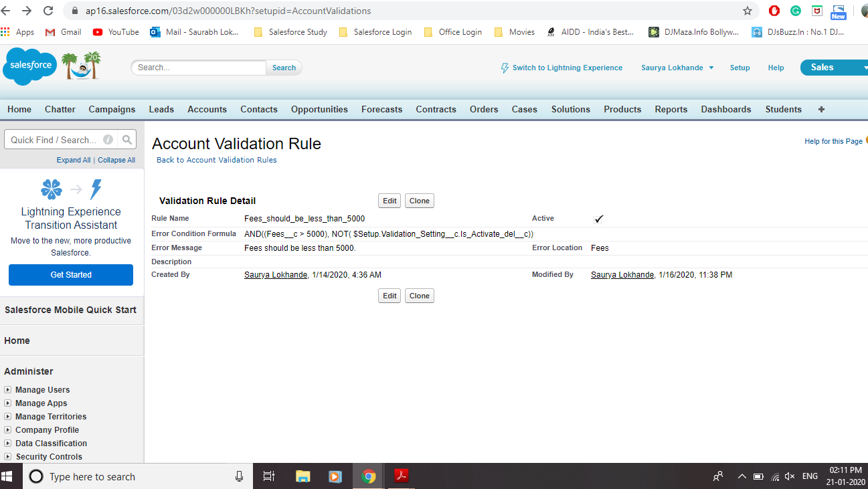Click Clone beside Validation Rule Detail heading
The height and width of the screenshot is (489, 868).
[x=420, y=201]
